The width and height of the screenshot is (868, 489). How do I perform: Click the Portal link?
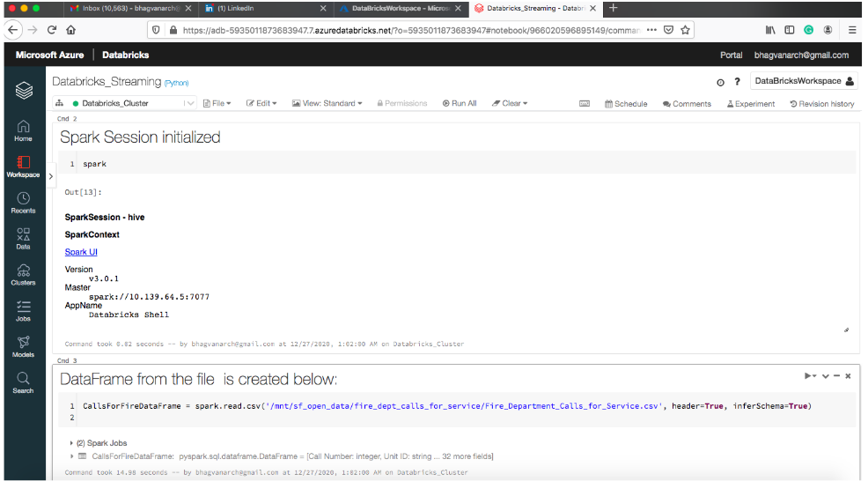[732, 55]
